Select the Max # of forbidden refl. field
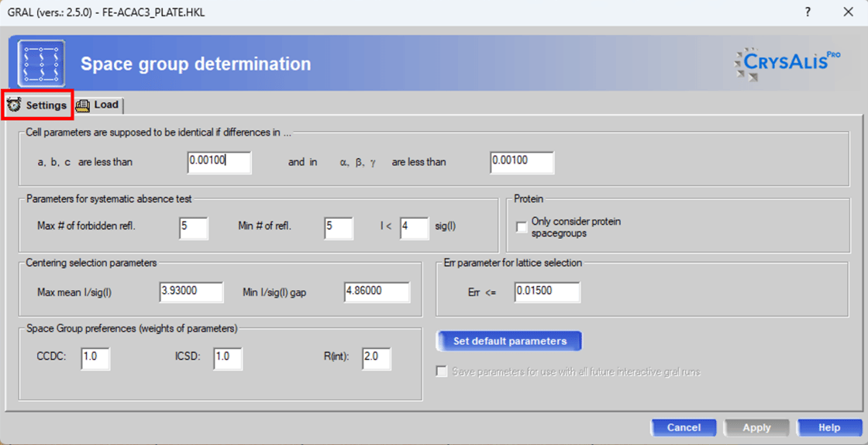 (193, 228)
